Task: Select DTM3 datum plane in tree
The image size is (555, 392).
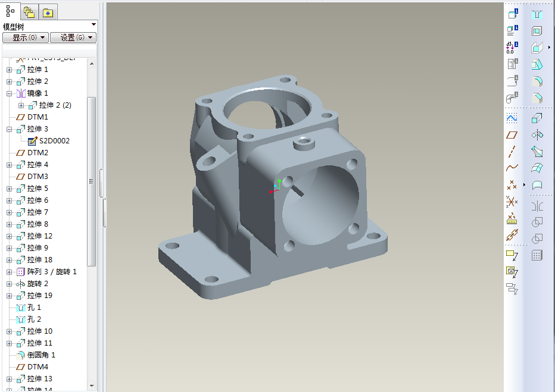Action: click(x=32, y=177)
